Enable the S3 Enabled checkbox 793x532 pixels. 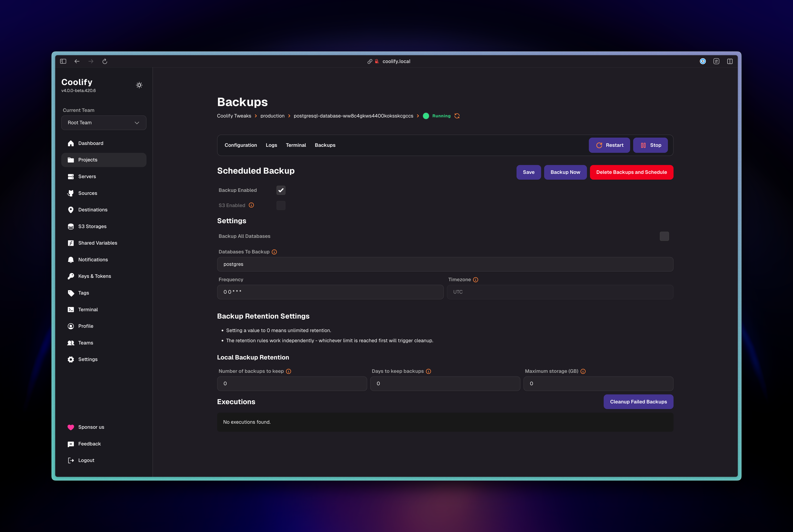pyautogui.click(x=281, y=205)
